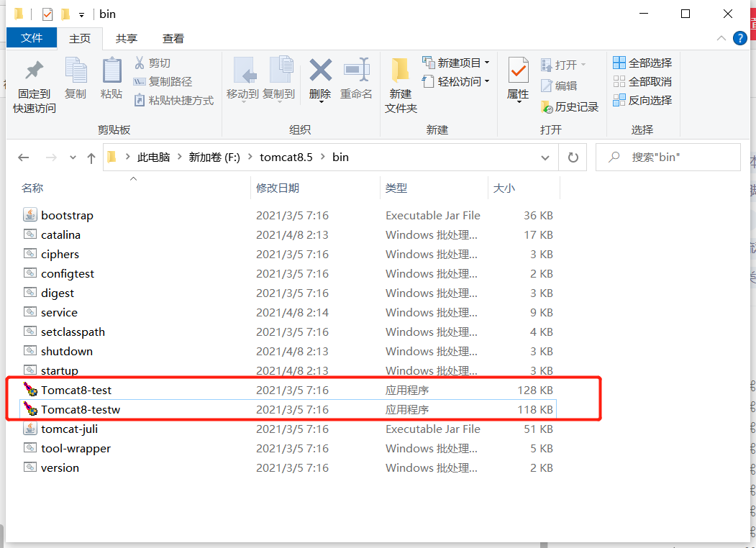Select the catalina batch file
This screenshot has width=756, height=548.
point(288,234)
